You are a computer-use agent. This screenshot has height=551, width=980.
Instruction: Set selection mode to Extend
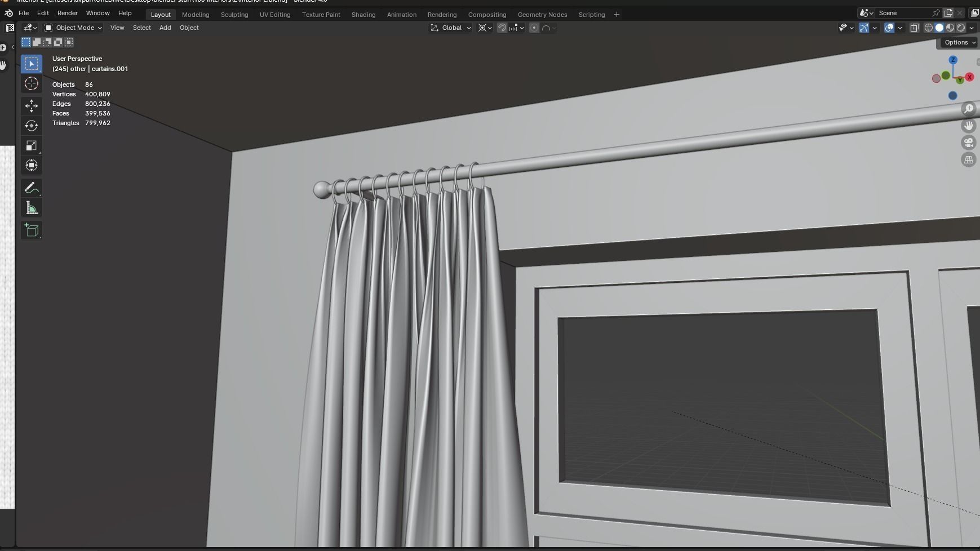tap(37, 42)
